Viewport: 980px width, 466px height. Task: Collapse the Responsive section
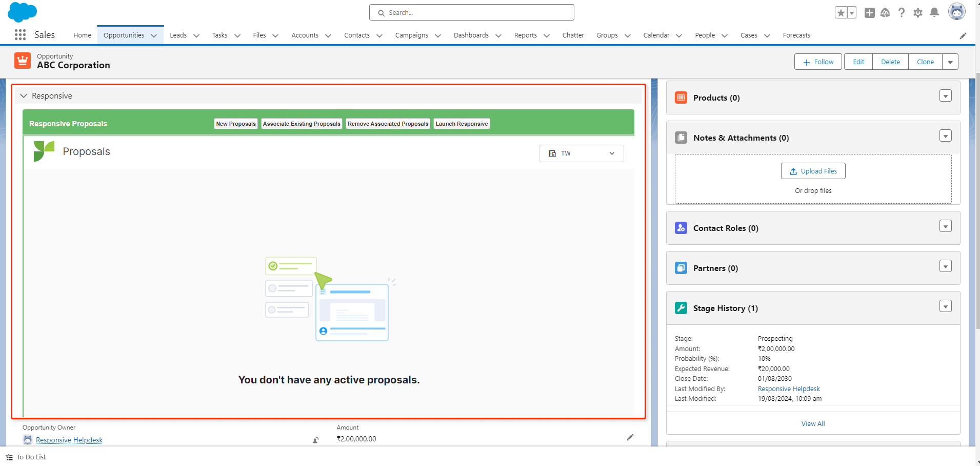24,96
